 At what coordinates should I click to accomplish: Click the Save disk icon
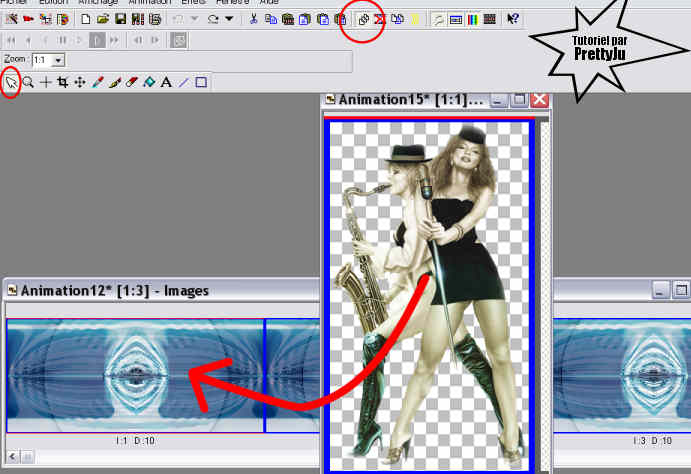[120, 19]
